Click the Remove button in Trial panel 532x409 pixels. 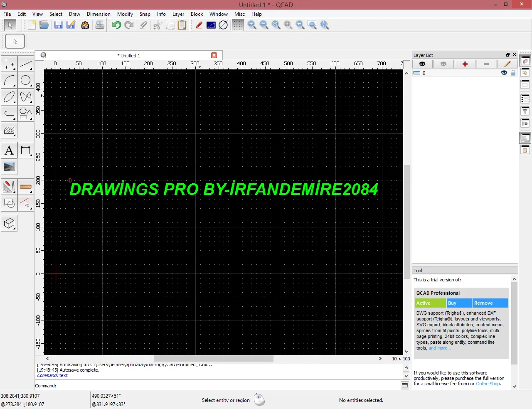coord(490,303)
